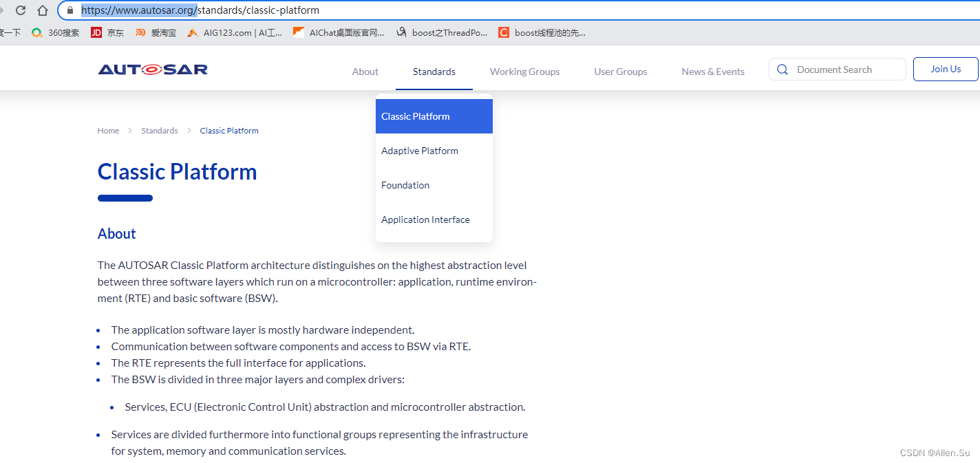980x463 pixels.
Task: Open the News & Events menu
Action: tap(713, 72)
